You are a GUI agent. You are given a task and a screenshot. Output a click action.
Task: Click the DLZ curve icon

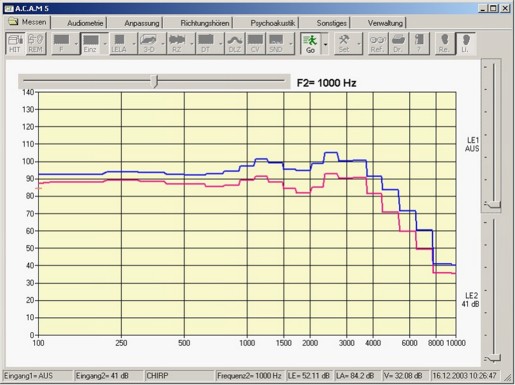click(235, 44)
